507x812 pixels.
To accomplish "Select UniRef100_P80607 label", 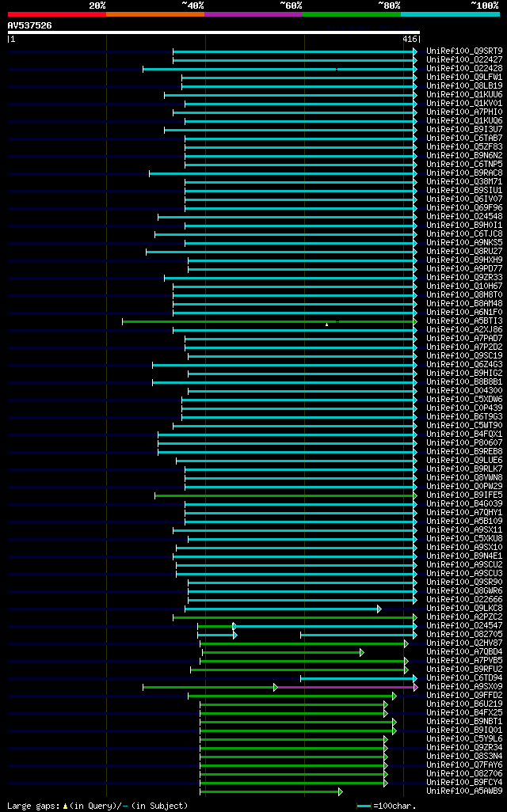I will coord(464,442).
